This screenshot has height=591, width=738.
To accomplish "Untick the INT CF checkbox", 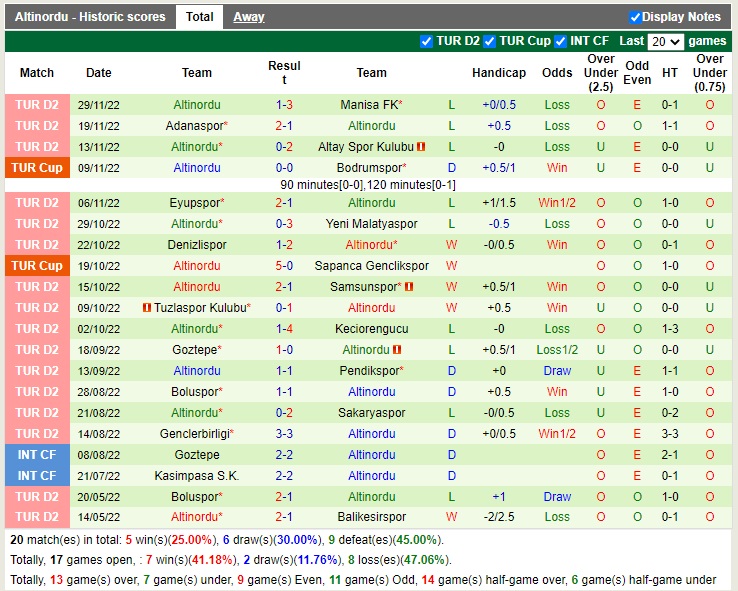I will pyautogui.click(x=561, y=41).
